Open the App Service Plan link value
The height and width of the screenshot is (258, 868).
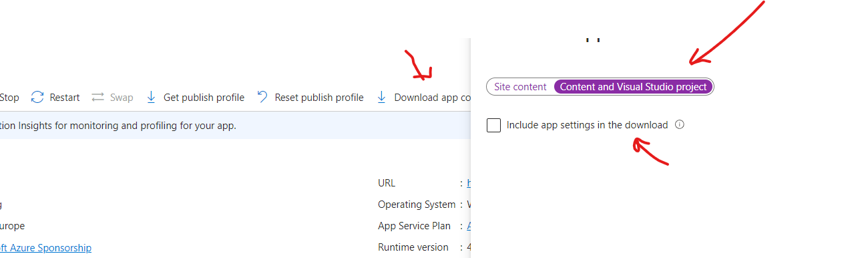pyautogui.click(x=468, y=226)
